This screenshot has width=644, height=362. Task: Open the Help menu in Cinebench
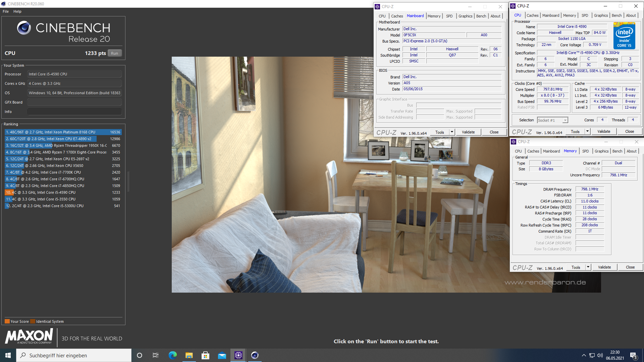pos(17,11)
